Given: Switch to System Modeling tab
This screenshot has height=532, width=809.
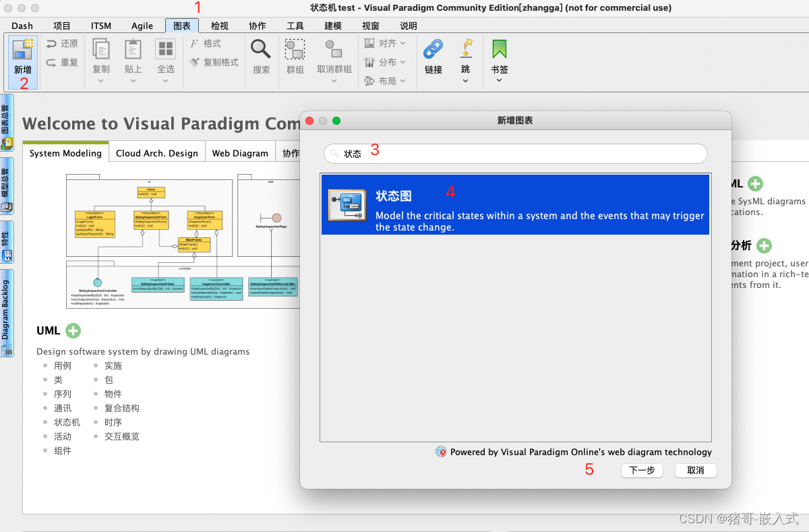Looking at the screenshot, I should tap(65, 153).
